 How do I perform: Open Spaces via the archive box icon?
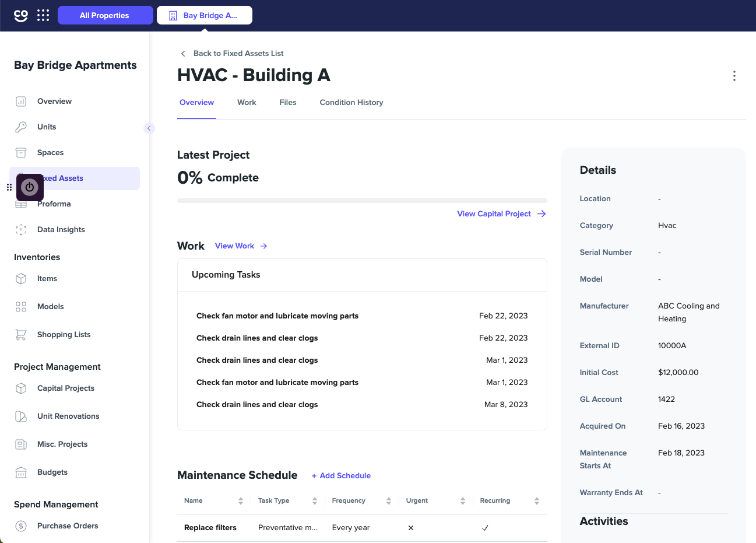pyautogui.click(x=21, y=152)
